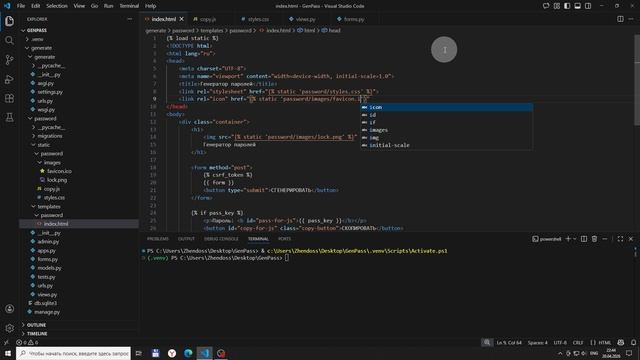The width and height of the screenshot is (640, 360).
Task: Open the Explorer more actions ellipsis
Action: tap(130, 19)
